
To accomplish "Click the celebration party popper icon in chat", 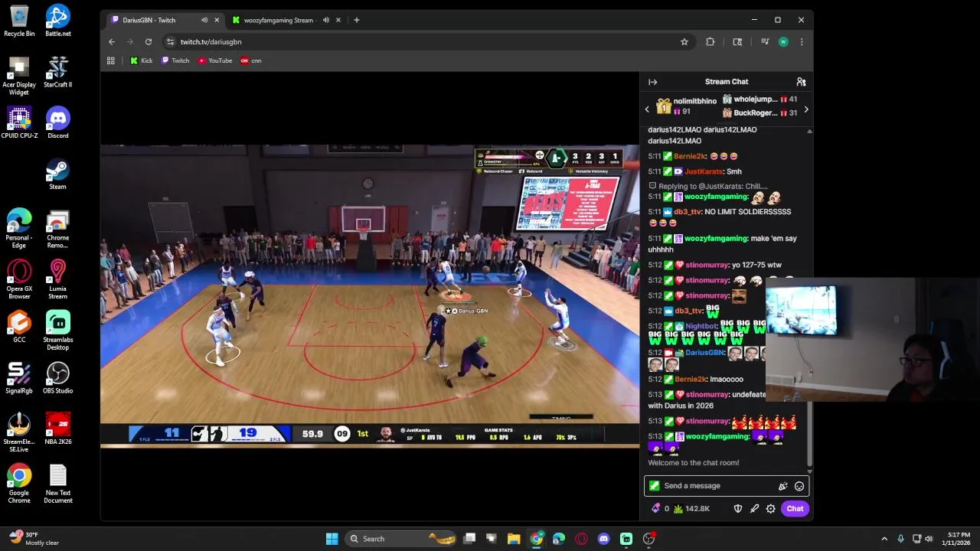I will 782,486.
